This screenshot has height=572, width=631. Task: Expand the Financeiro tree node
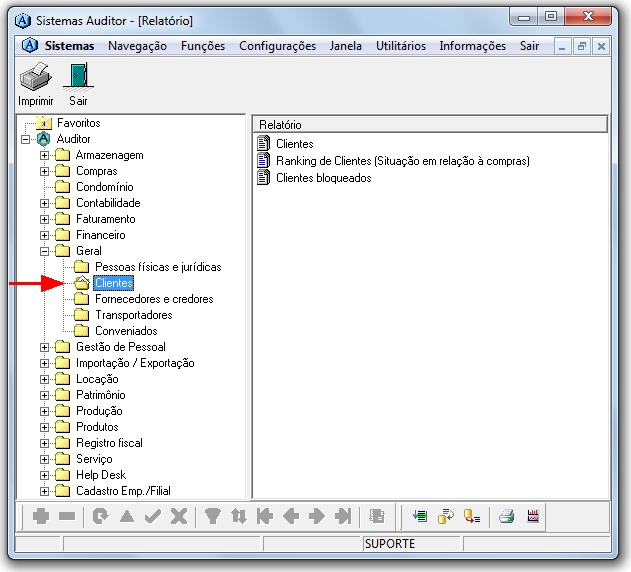pos(44,235)
